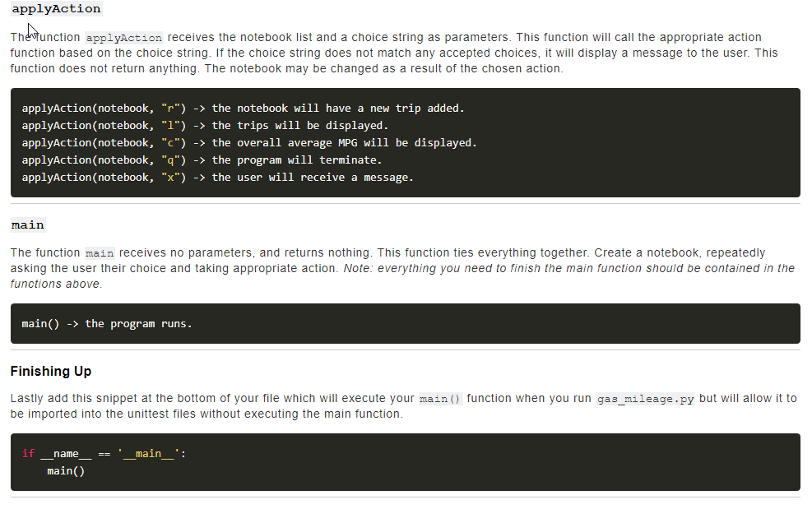This screenshot has width=812, height=509.
Task: Click the main section heading
Action: click(x=28, y=224)
